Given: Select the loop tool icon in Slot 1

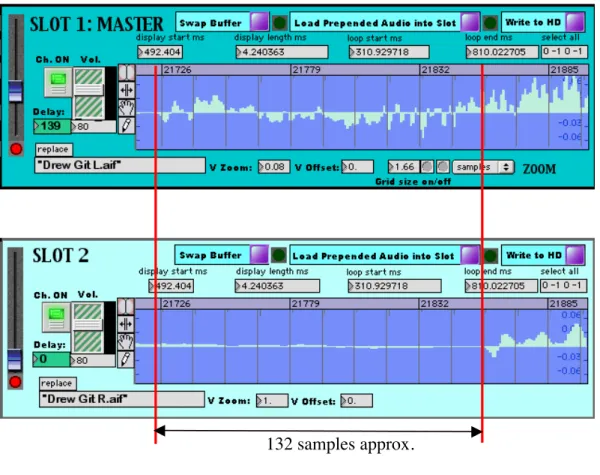Looking at the screenshot, I should 127,90.
